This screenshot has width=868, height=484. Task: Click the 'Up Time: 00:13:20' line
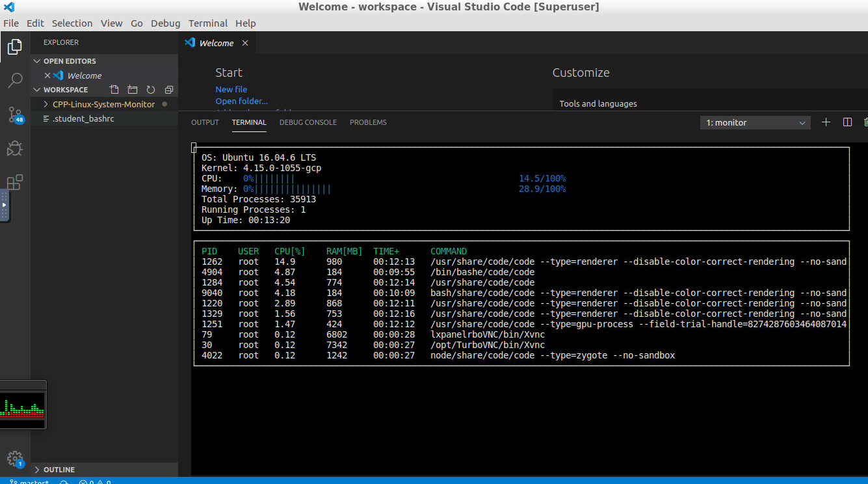pyautogui.click(x=246, y=220)
